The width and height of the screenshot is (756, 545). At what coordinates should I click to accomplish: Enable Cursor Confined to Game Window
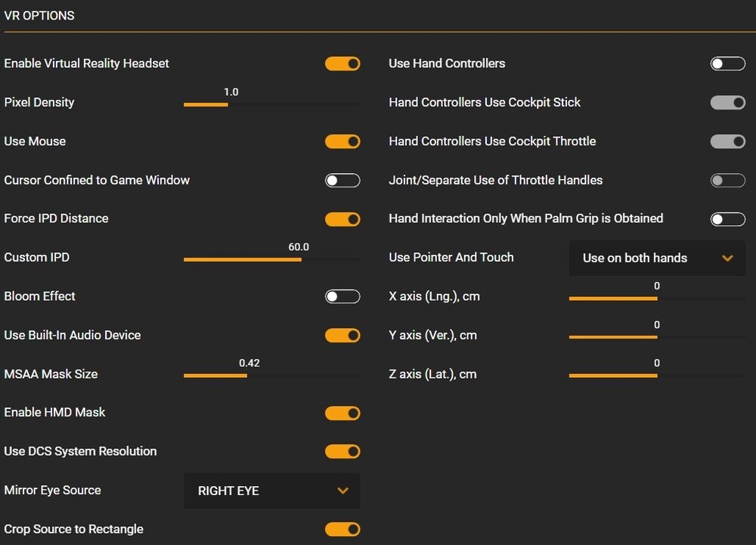[x=342, y=180]
